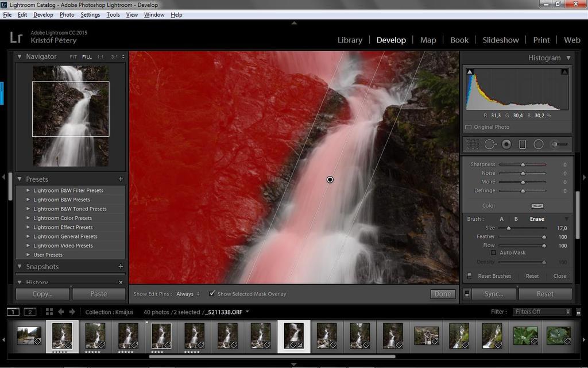Choose the Graduated Filter tool
This screenshot has width=588, height=368.
(x=523, y=144)
